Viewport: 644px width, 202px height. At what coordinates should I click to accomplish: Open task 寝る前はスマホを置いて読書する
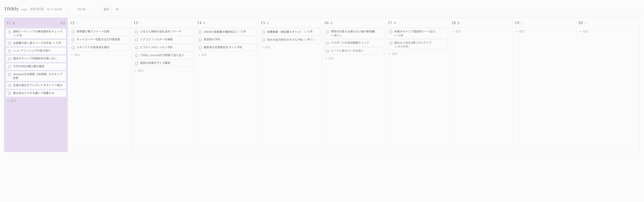click(36, 93)
